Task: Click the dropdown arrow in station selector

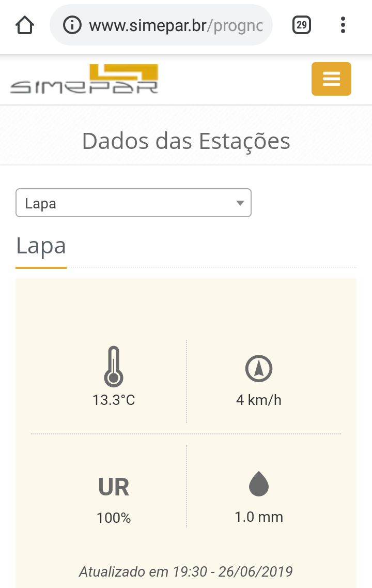Action: [240, 203]
